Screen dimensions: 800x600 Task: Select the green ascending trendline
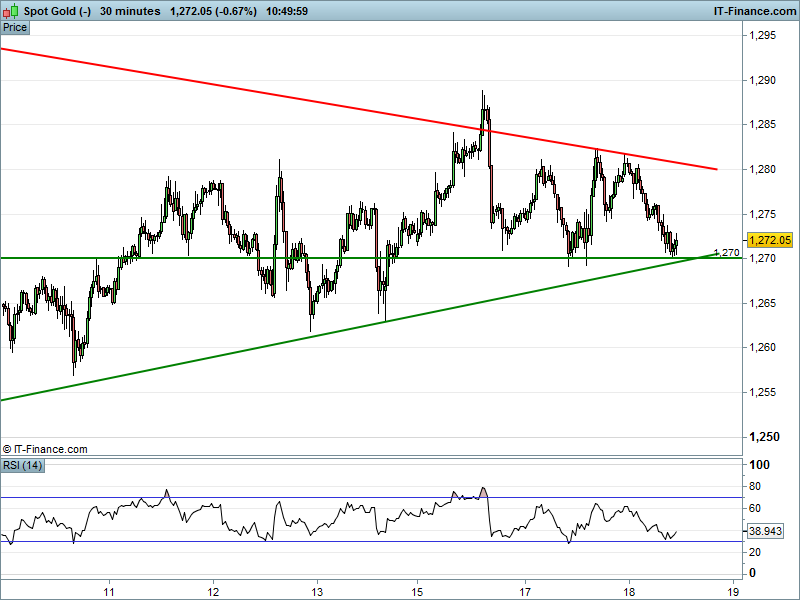(x=359, y=327)
